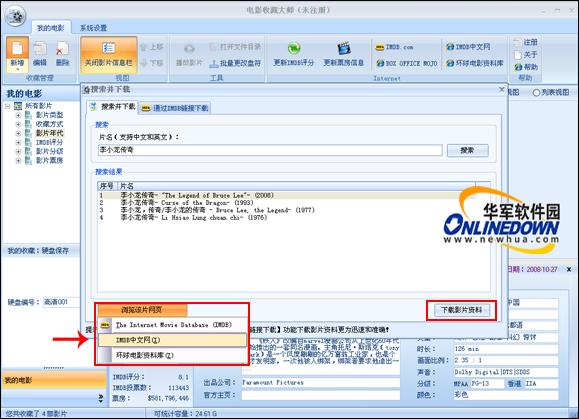
Task: Click the 帮助 help icon item
Action: coord(526,67)
